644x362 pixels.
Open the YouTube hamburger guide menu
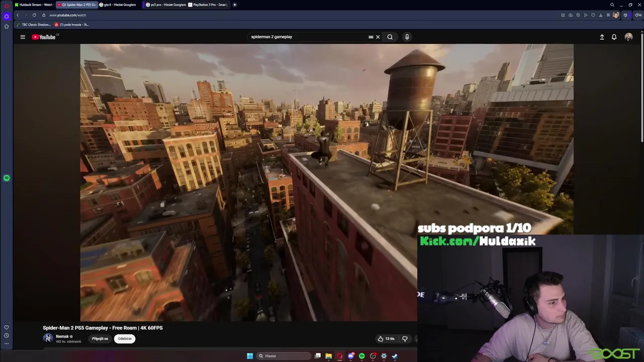[x=23, y=37]
